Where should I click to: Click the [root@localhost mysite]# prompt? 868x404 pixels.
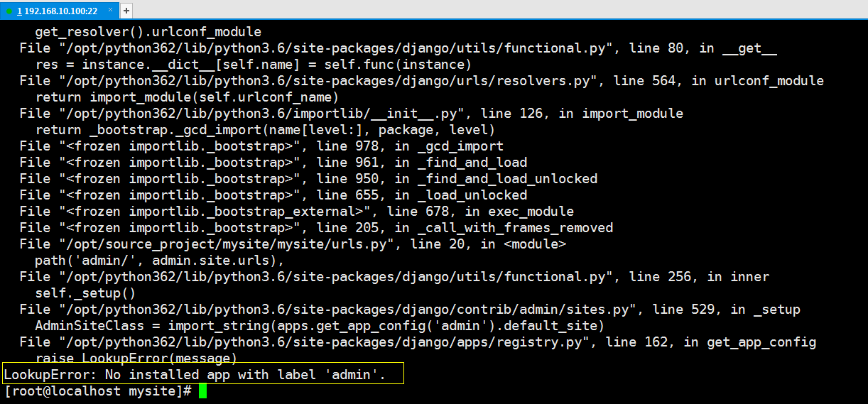pos(98,391)
